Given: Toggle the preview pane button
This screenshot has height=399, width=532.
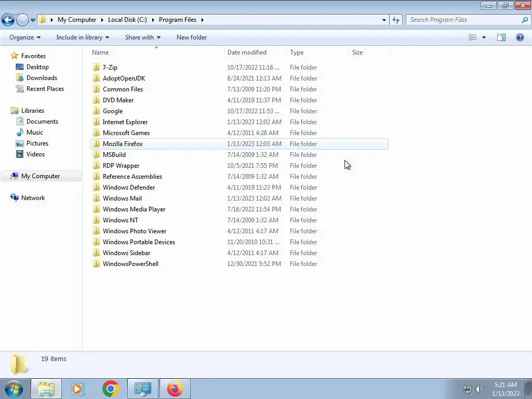Looking at the screenshot, I should click(501, 37).
